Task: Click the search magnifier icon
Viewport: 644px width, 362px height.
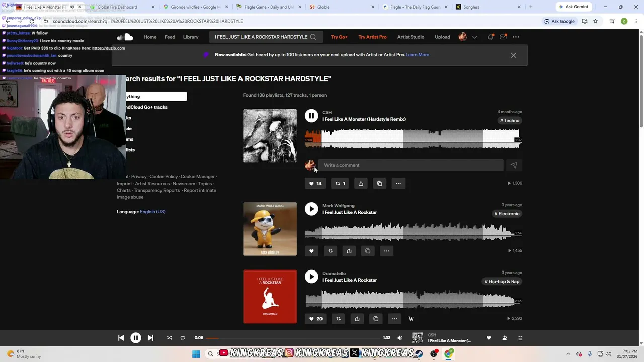Action: (313, 37)
